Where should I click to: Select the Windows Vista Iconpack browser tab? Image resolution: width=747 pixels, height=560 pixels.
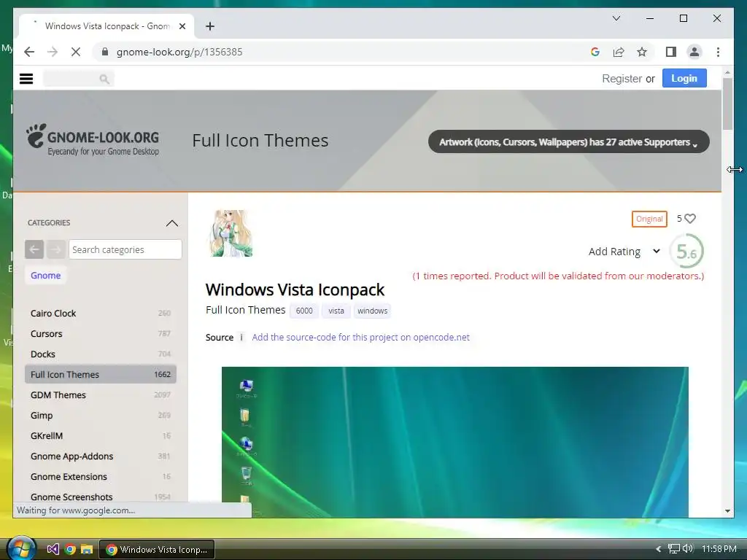(x=107, y=26)
